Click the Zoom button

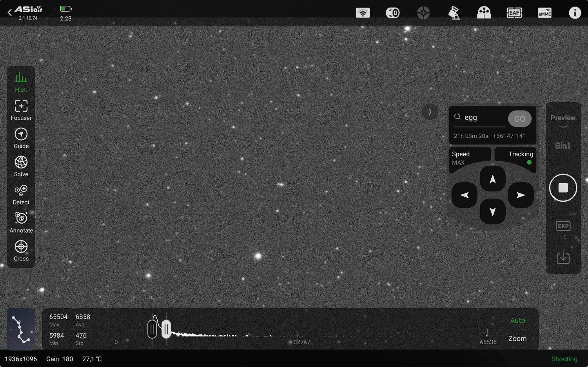tap(517, 338)
